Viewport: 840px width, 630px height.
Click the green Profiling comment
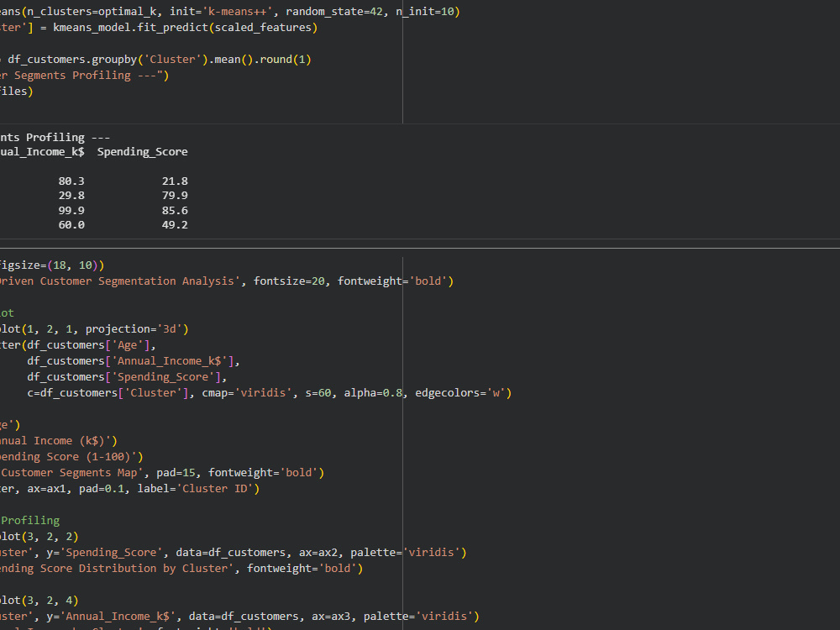tap(30, 521)
